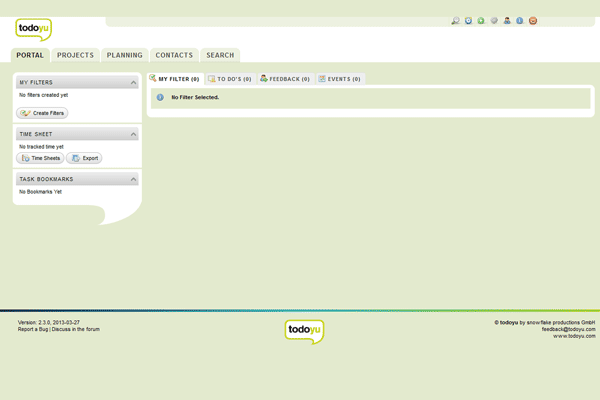Viewport: 600px width, 400px height.
Task: Show the Feedback (0) tab
Action: [x=285, y=79]
